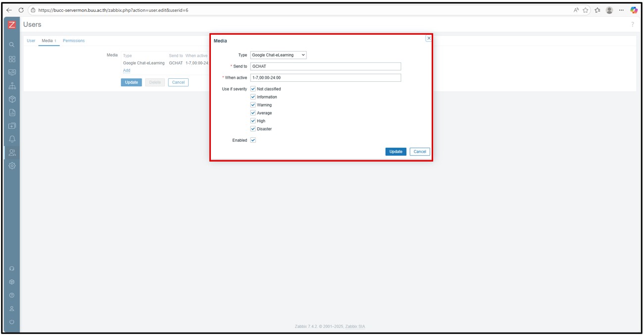Switch to the User tab
This screenshot has height=335, width=644.
[x=31, y=41]
